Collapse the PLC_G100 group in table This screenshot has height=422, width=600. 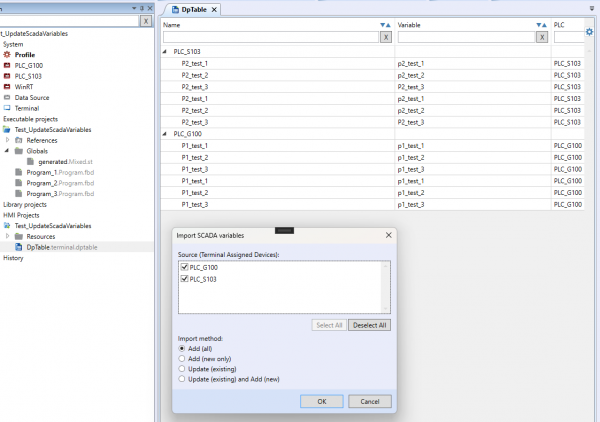(x=165, y=134)
